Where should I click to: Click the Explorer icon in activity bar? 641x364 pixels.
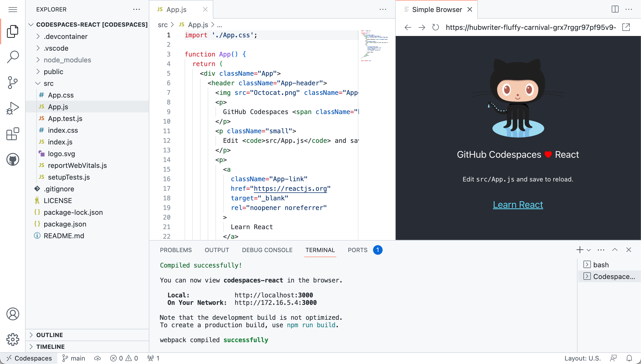point(13,31)
